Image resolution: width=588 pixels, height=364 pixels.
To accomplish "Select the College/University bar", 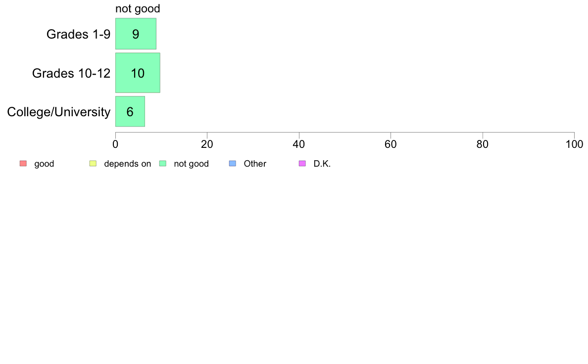I will tap(130, 111).
